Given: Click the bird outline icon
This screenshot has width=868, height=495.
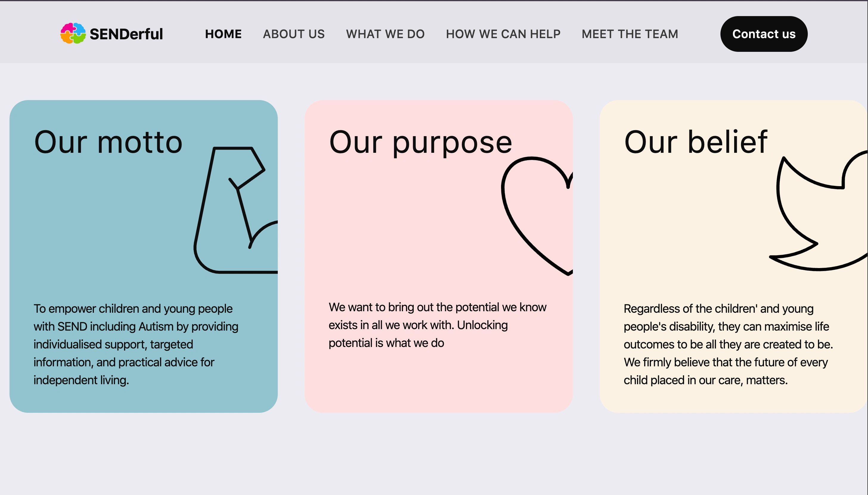Looking at the screenshot, I should coord(818,211).
